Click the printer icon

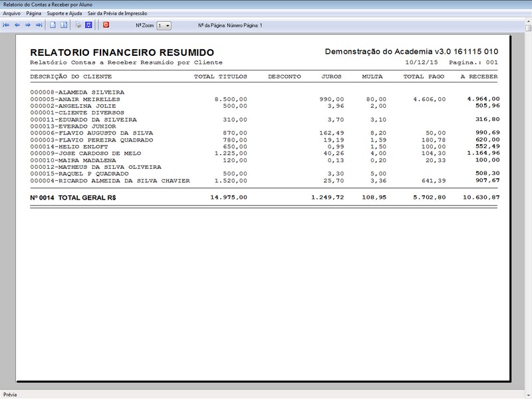(x=78, y=25)
